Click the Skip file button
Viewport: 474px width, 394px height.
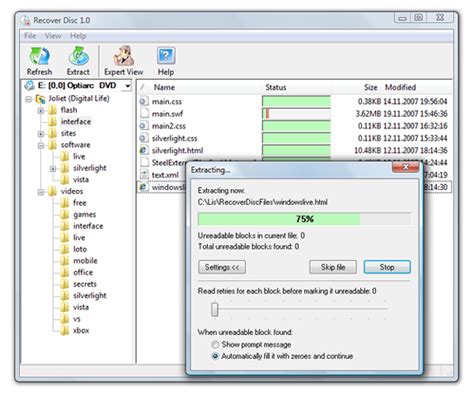[x=333, y=267]
